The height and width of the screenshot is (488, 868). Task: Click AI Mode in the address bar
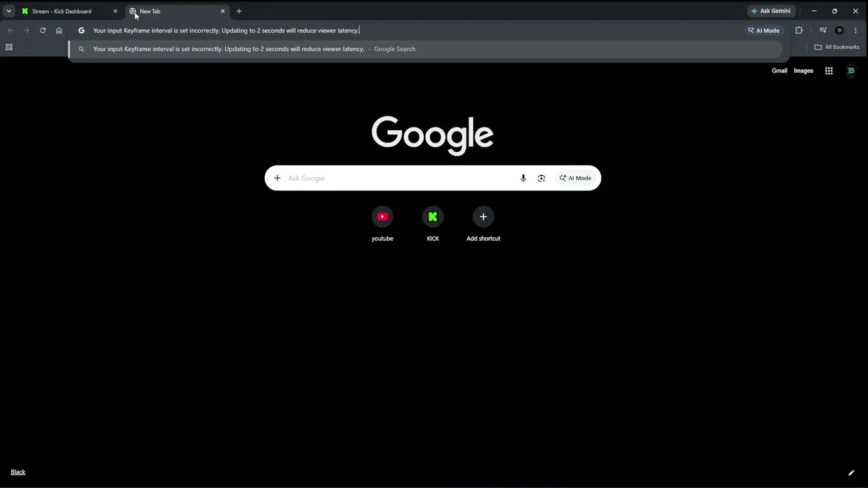click(x=764, y=30)
